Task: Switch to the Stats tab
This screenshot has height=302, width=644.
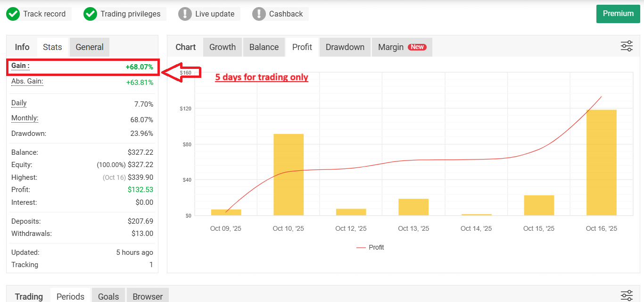Action: [52, 47]
